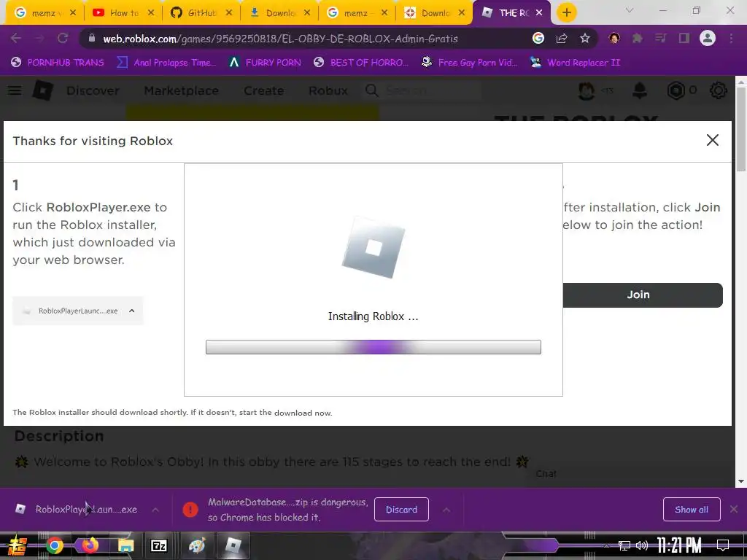Click the Installing Roblox progress bar

pyautogui.click(x=373, y=347)
